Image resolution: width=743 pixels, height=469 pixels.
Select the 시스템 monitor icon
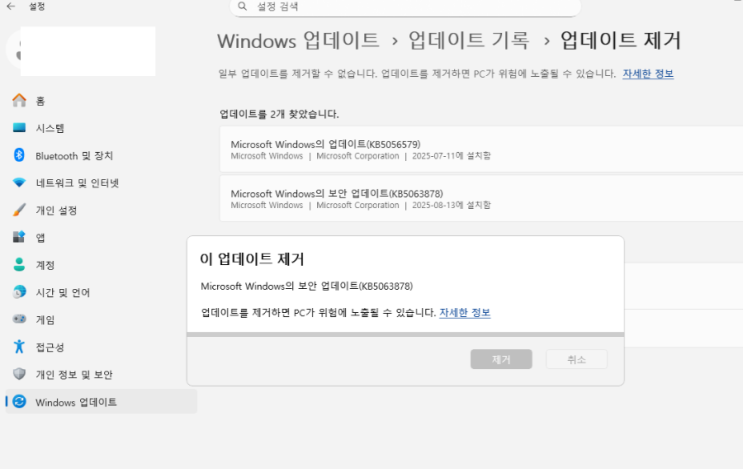tap(19, 127)
